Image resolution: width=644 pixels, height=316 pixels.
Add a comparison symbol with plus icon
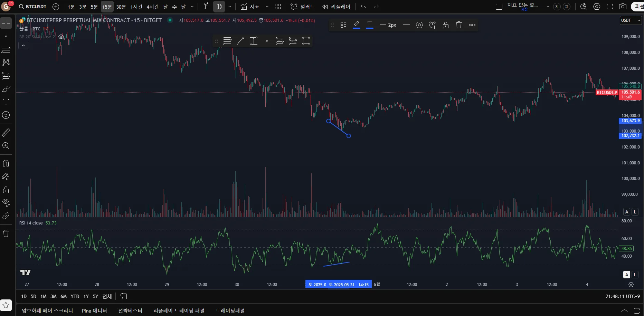pyautogui.click(x=56, y=7)
